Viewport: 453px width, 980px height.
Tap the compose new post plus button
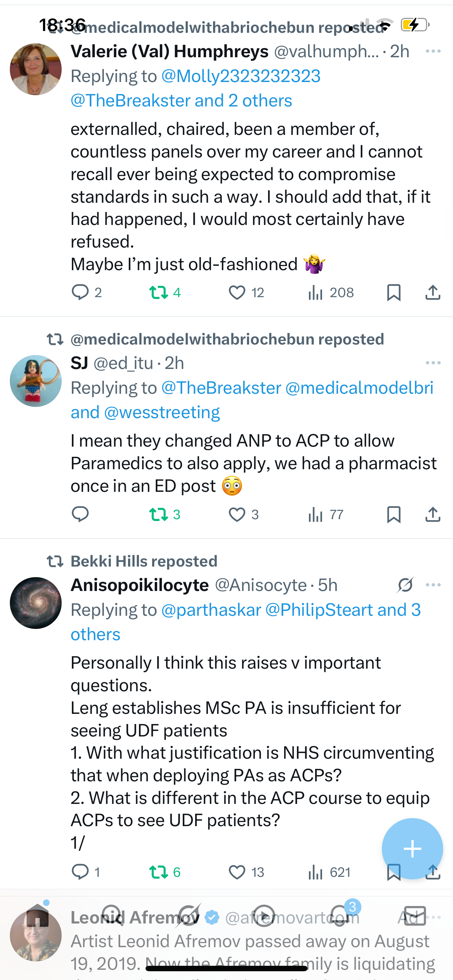(x=412, y=849)
